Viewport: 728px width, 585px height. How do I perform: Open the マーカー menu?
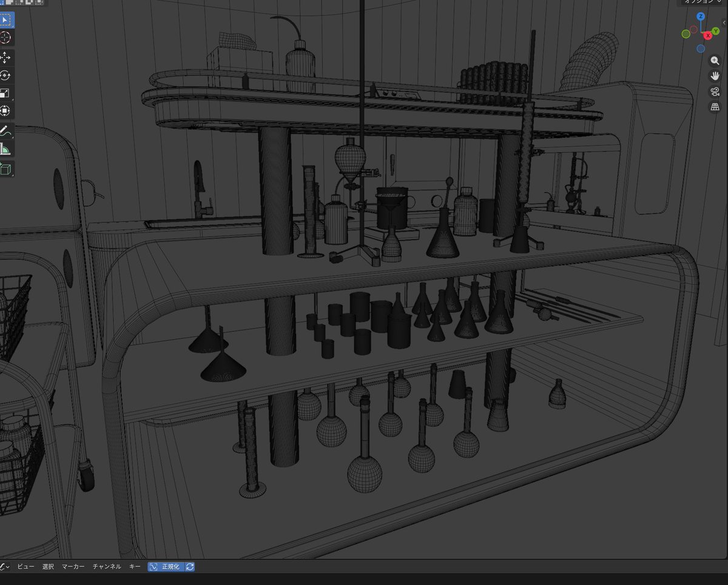(73, 566)
